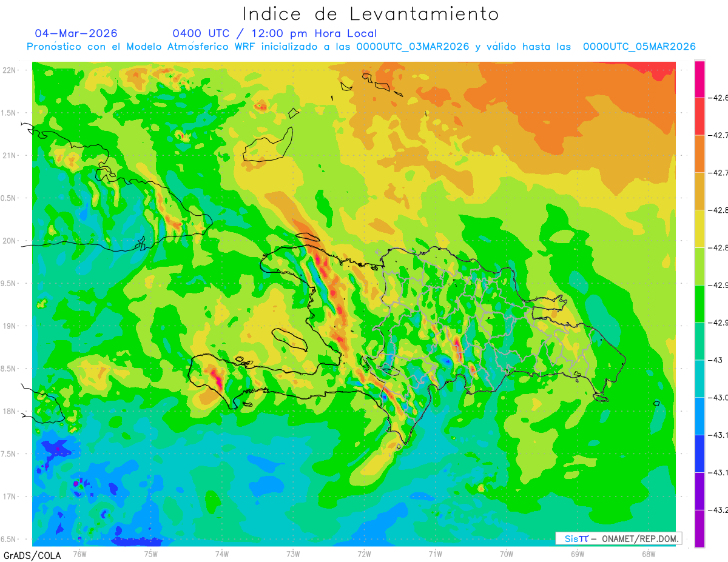Viewport: 728px width, 562px height.
Task: Click the "70W" longitude label
Action: 506,554
